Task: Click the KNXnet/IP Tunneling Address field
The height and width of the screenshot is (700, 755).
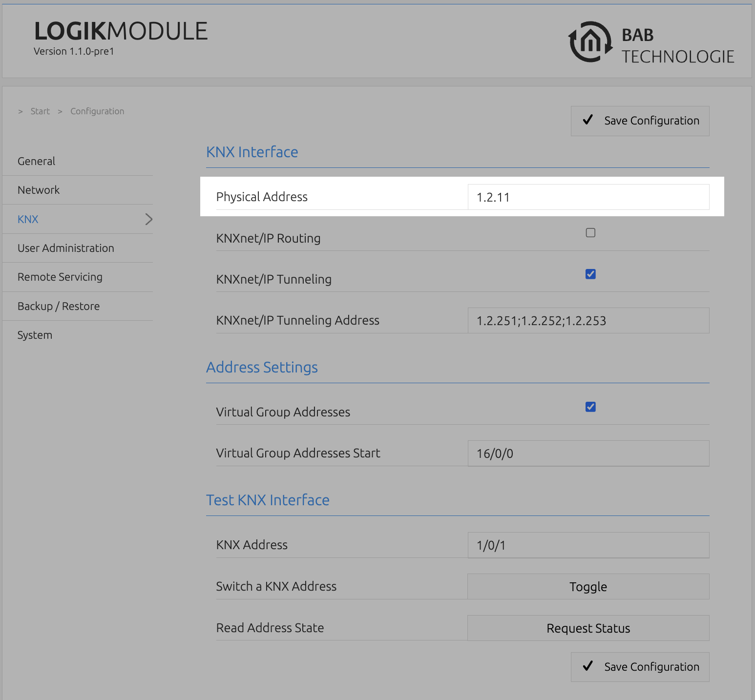Action: (588, 320)
